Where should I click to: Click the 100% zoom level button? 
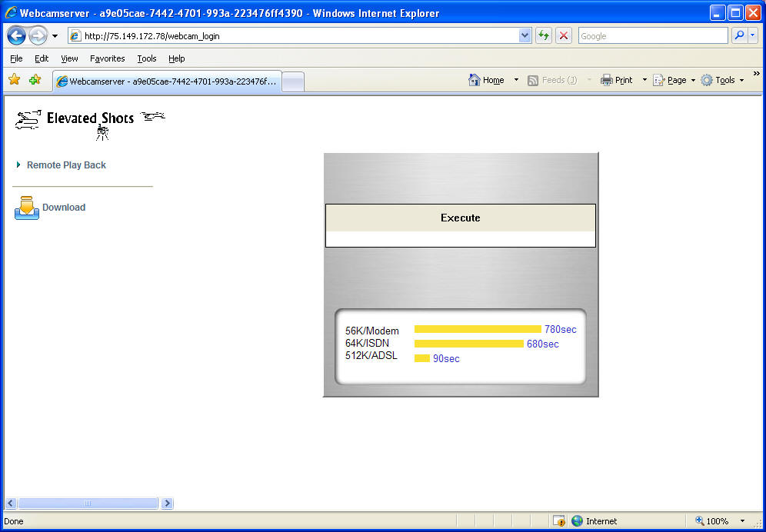(712, 521)
